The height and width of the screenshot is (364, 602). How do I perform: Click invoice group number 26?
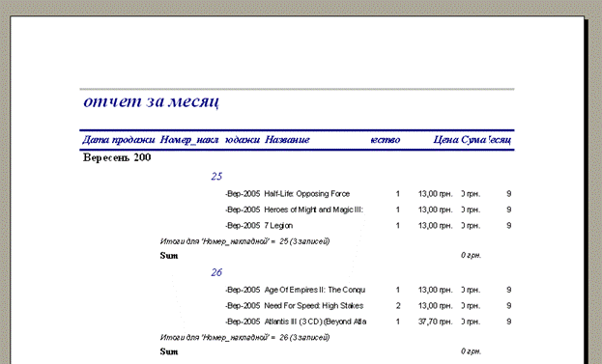pyautogui.click(x=216, y=272)
